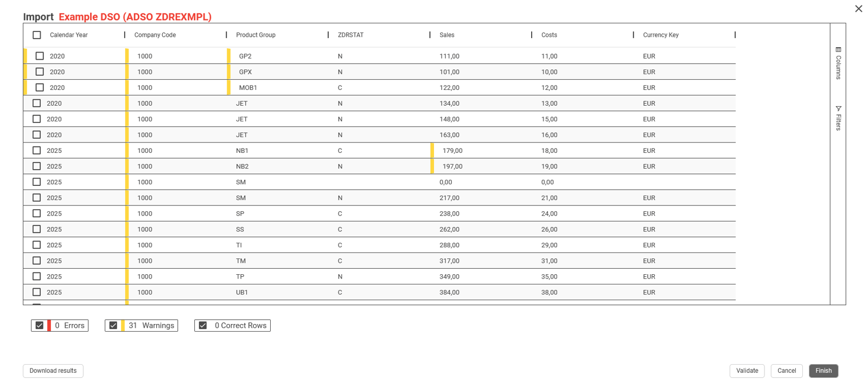This screenshot has height=388, width=868.
Task: Click the Sales cell 163,00
Action: (x=481, y=135)
